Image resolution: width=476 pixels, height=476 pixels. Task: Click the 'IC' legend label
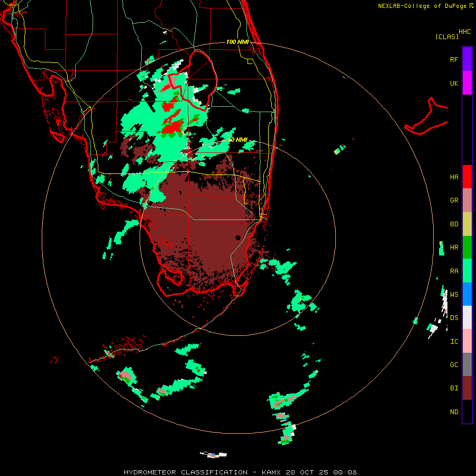click(x=454, y=341)
